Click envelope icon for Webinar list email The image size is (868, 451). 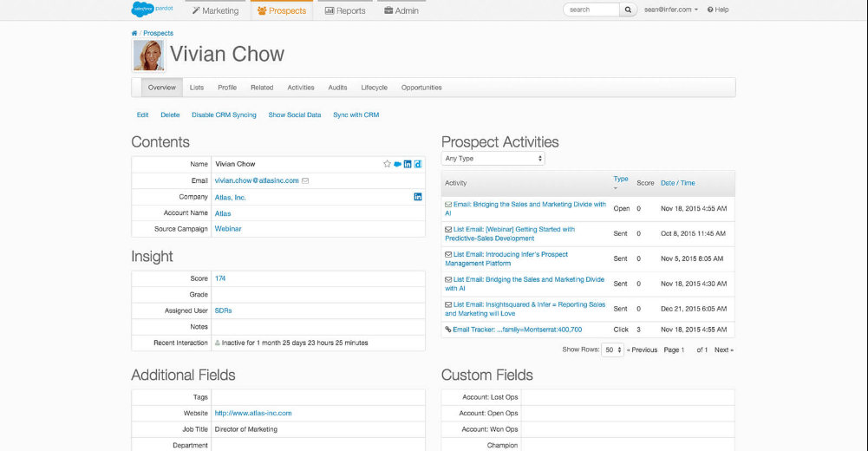[448, 230]
